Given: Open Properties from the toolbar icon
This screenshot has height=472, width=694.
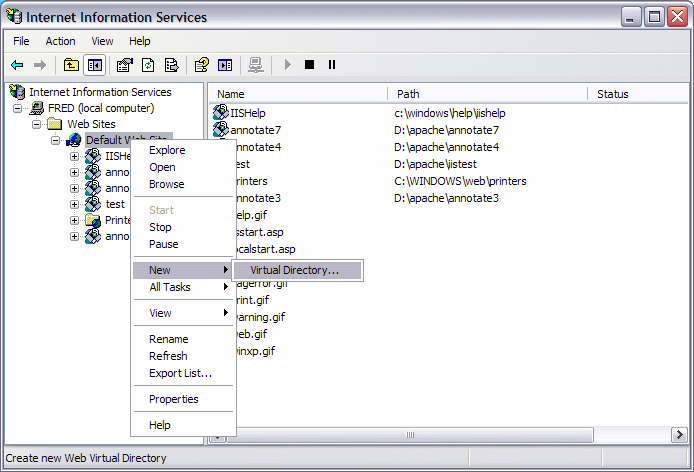Looking at the screenshot, I should pos(125,66).
